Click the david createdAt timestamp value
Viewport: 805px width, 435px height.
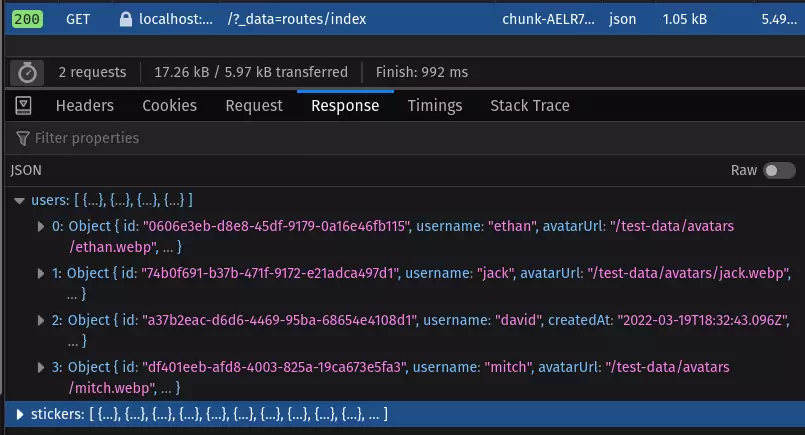pos(702,320)
